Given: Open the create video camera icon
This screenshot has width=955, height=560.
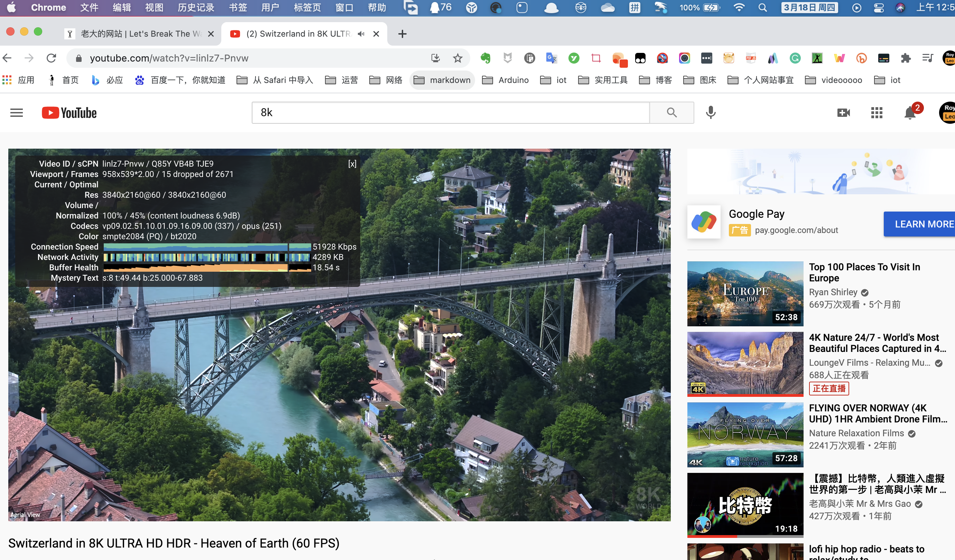Looking at the screenshot, I should tap(843, 113).
